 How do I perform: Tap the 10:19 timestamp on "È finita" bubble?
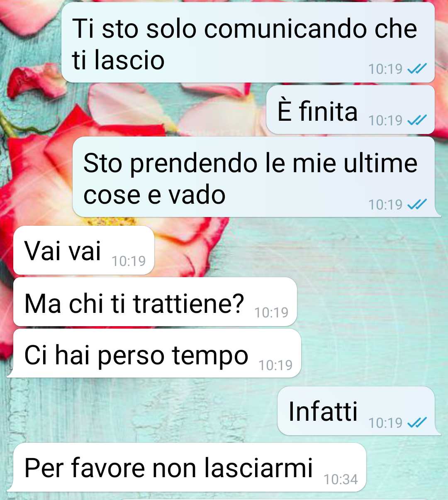tap(385, 120)
